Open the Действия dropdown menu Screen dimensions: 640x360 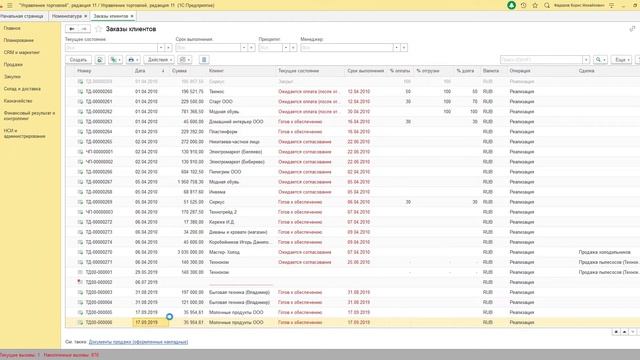159,60
